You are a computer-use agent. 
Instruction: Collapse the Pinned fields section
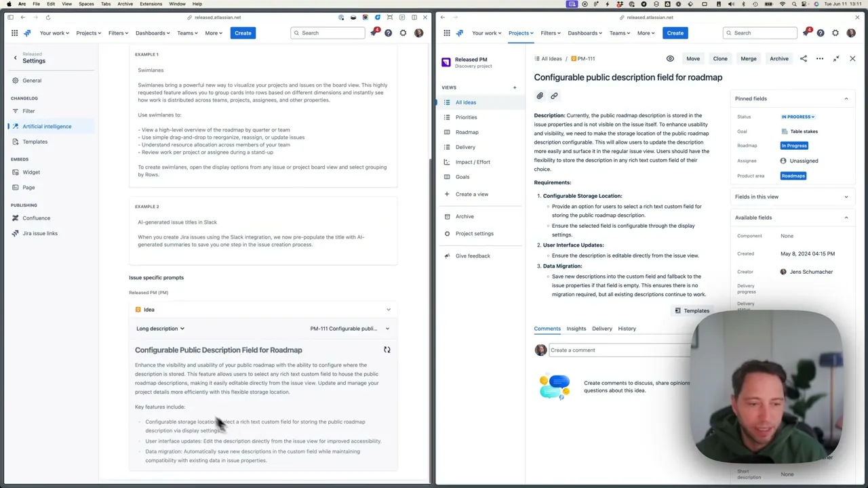pyautogui.click(x=846, y=99)
